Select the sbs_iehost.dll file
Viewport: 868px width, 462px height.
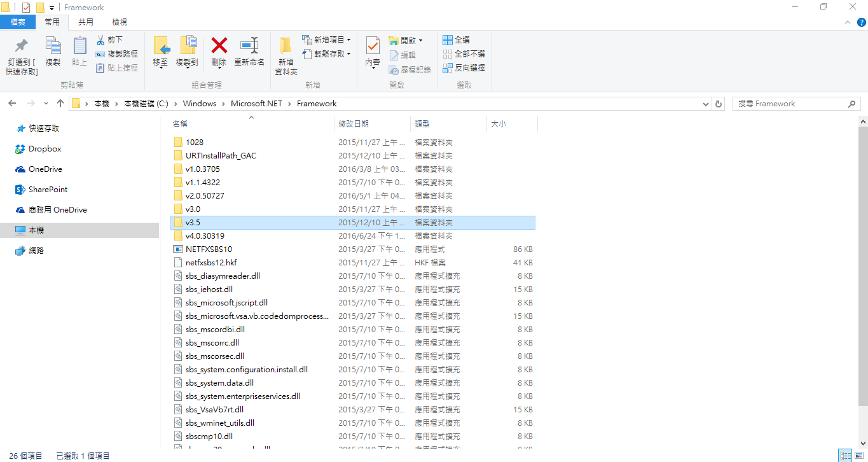point(353,290)
